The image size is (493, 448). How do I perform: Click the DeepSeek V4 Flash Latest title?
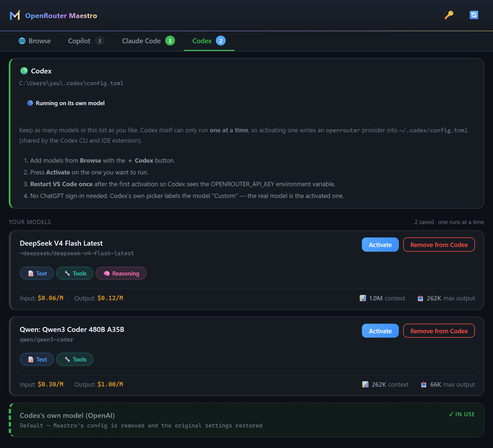click(61, 243)
